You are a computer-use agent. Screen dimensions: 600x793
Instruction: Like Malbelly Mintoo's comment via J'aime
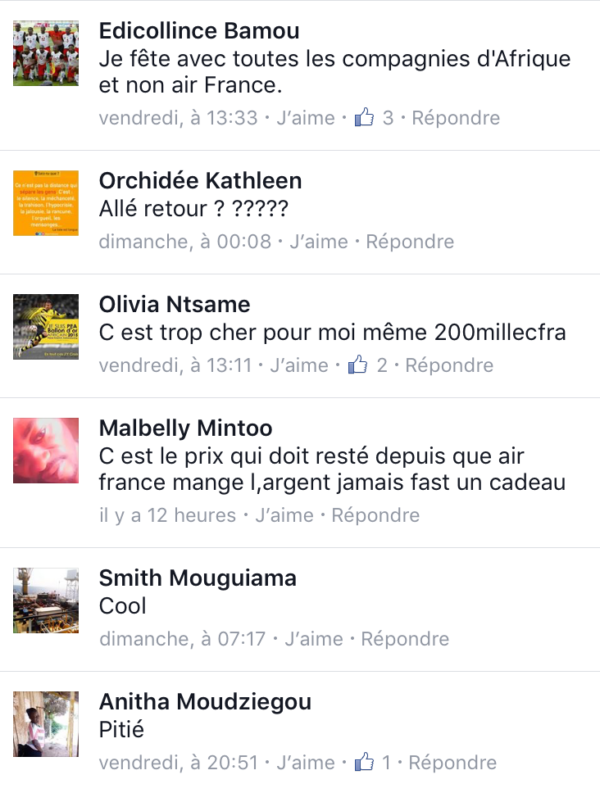(x=284, y=515)
